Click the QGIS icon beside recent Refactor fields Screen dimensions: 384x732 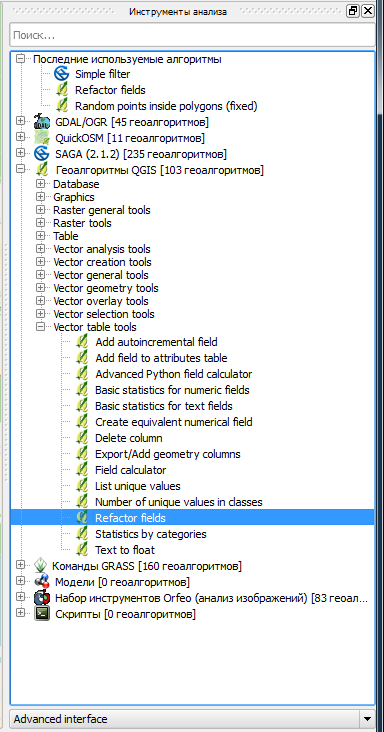point(62,90)
